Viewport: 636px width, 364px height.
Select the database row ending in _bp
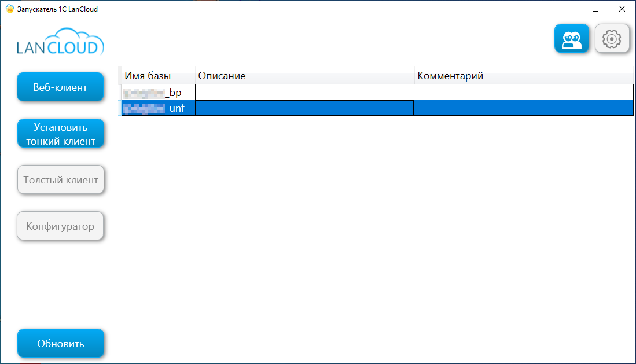point(156,93)
